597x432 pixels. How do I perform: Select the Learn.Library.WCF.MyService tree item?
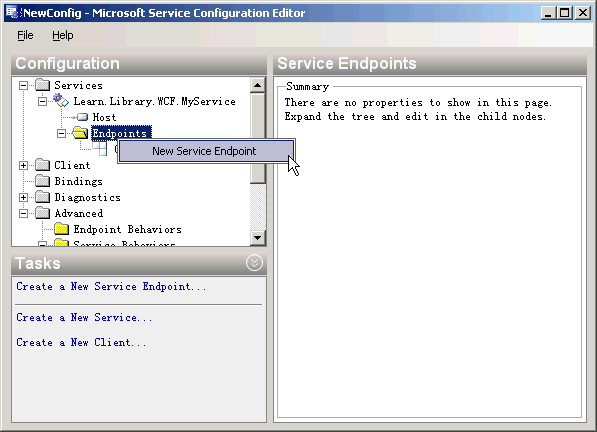tap(155, 101)
